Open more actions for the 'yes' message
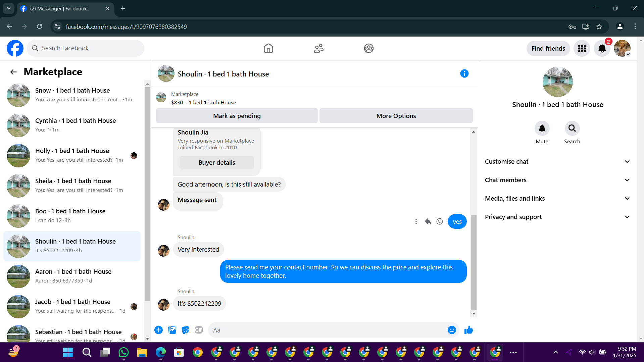This screenshot has height=362, width=644. [x=416, y=221]
